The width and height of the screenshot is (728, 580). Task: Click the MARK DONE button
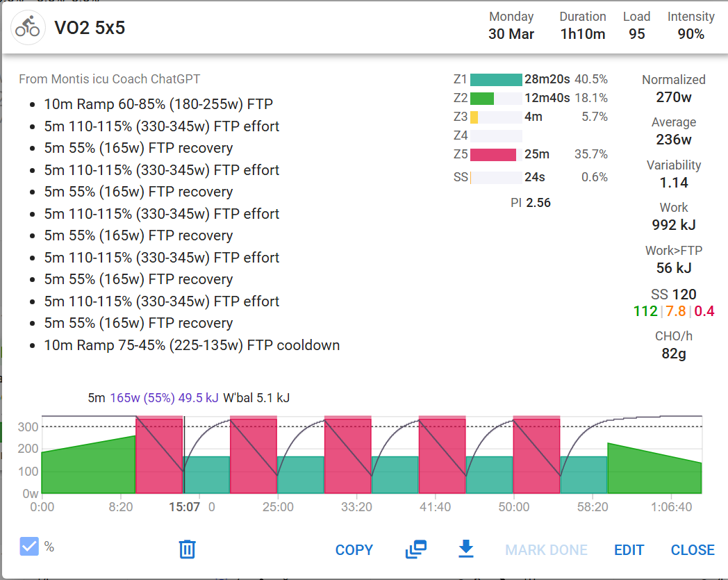546,550
